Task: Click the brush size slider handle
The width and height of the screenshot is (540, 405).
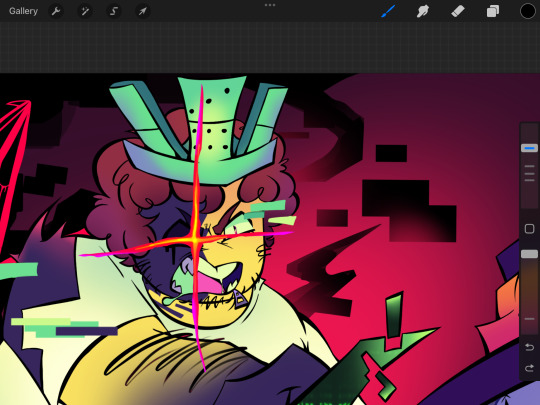Action: click(529, 148)
